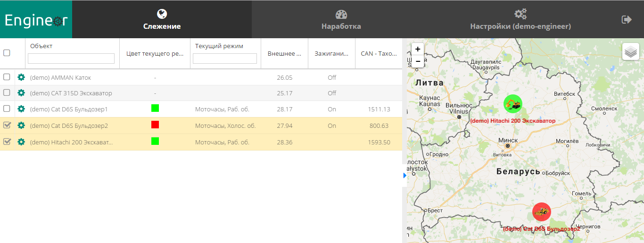Click the Engineer logo

point(36,20)
